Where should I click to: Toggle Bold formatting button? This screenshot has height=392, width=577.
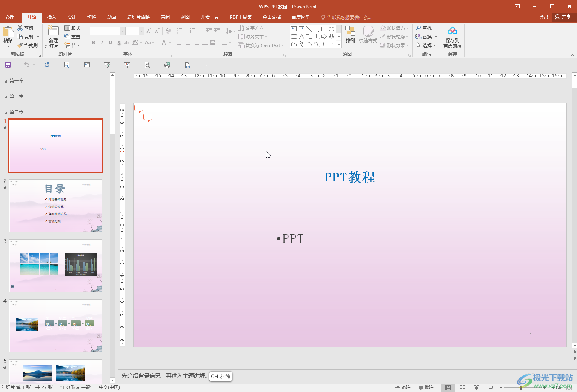94,43
